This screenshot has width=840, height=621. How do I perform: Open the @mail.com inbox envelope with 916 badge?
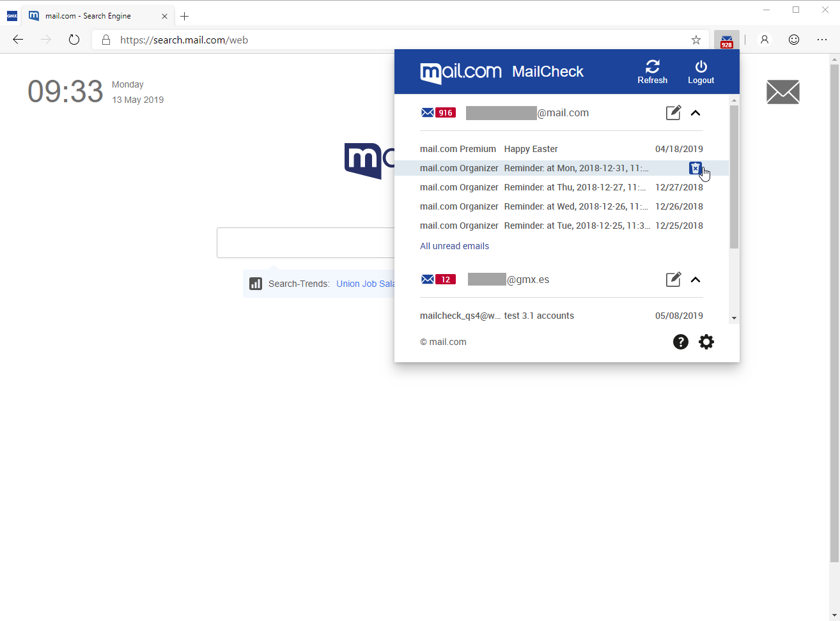pyautogui.click(x=438, y=113)
